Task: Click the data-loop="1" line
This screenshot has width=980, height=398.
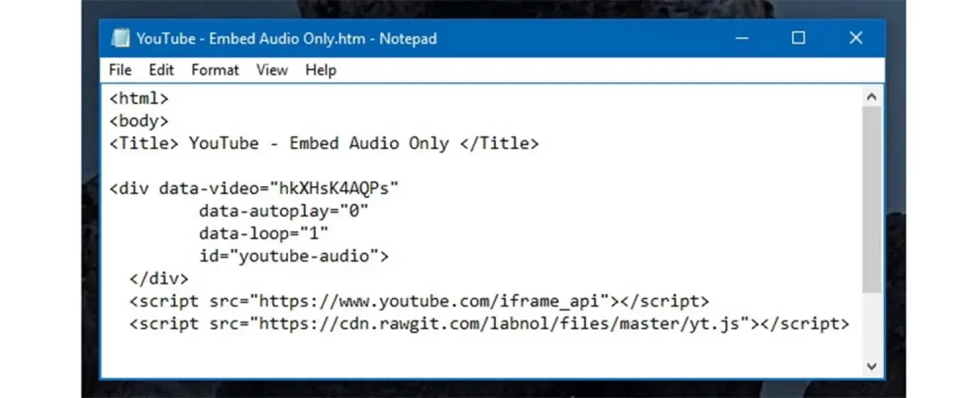Action: tap(264, 233)
